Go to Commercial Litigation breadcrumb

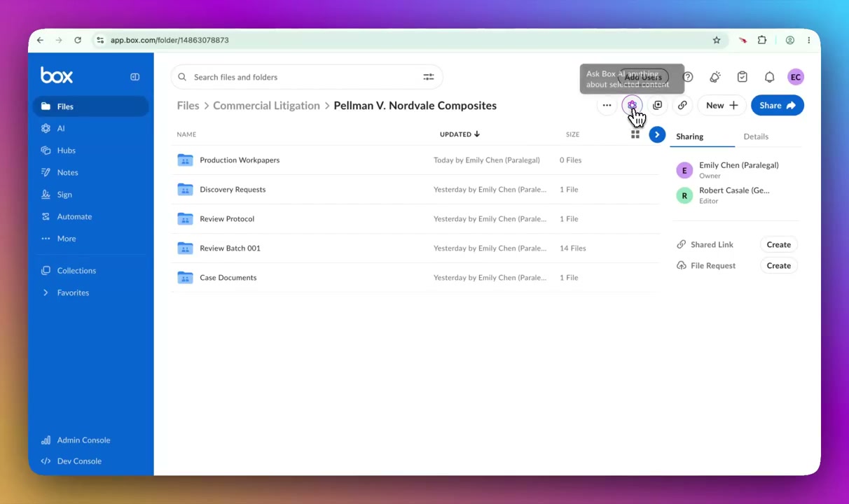(x=266, y=106)
